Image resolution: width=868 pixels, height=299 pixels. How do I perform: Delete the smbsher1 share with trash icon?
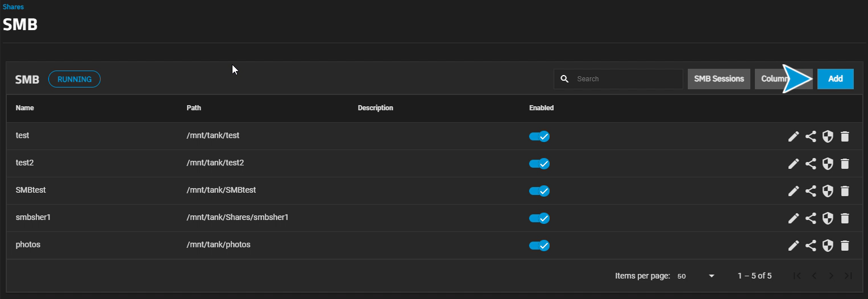845,218
